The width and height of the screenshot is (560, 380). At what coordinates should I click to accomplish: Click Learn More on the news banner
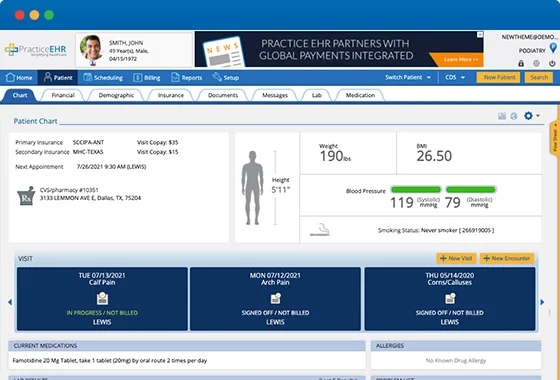461,59
